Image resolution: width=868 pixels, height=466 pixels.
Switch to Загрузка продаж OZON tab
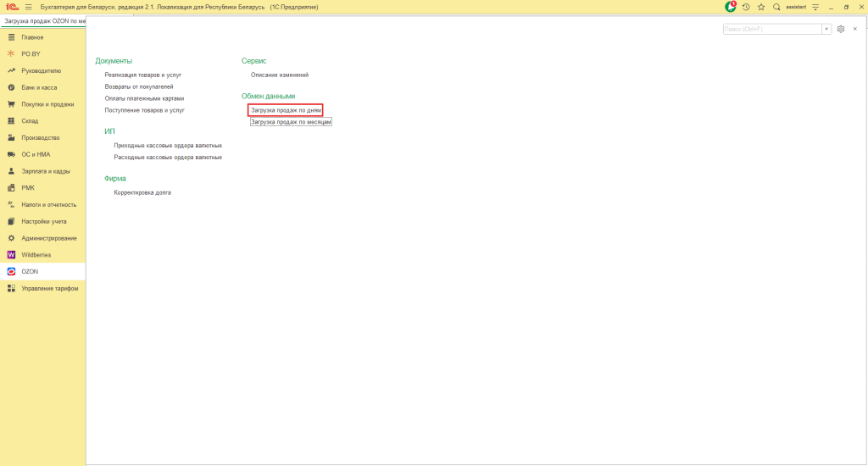click(43, 21)
